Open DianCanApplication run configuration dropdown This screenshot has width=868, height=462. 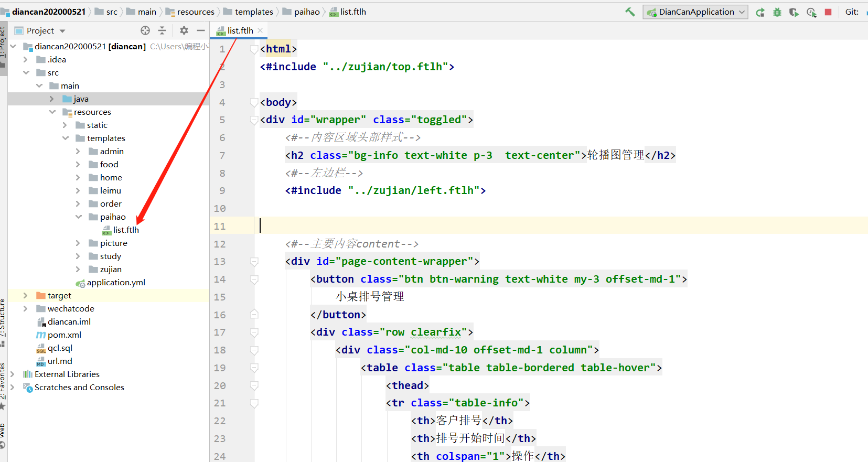[x=695, y=12]
